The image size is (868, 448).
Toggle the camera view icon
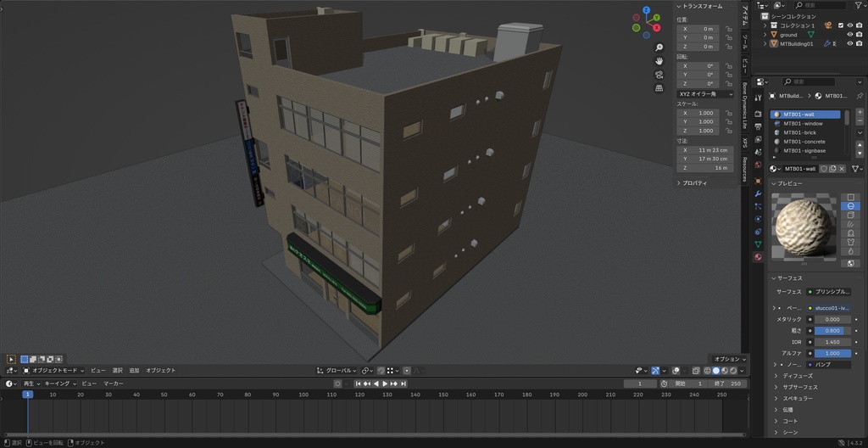(659, 75)
